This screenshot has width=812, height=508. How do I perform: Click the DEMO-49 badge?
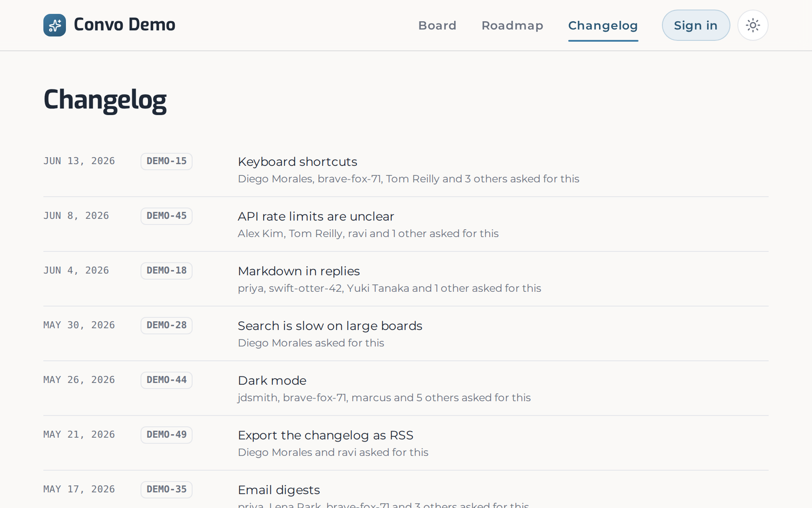click(x=167, y=435)
